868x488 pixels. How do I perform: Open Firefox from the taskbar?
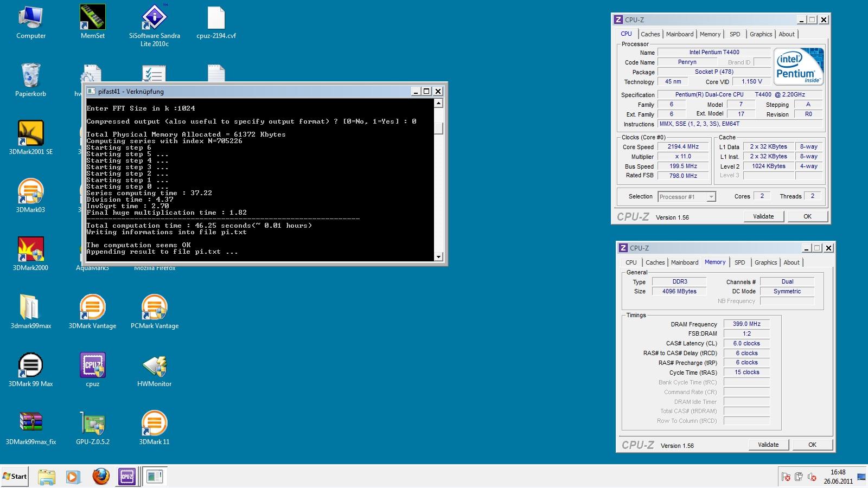[100, 477]
